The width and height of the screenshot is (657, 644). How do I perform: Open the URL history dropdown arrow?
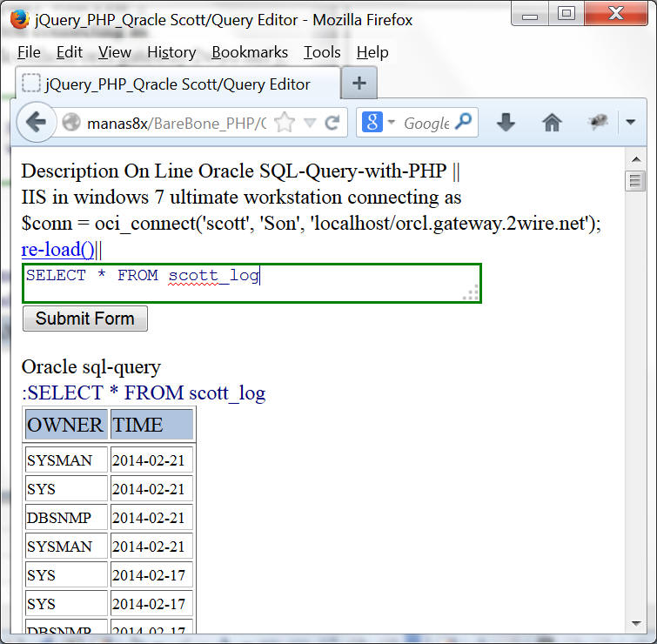tap(310, 123)
